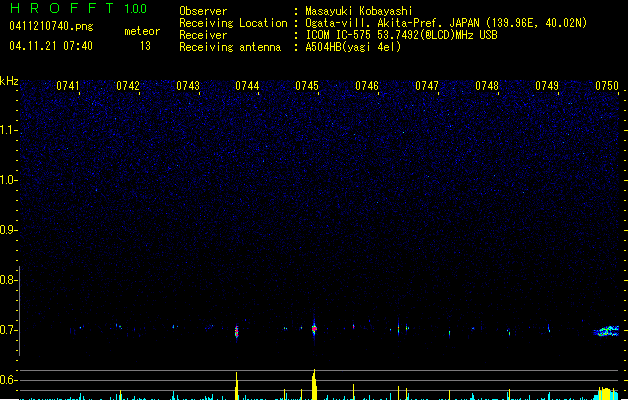Click the Receiving Location field label
This screenshot has width=629, height=400.
pyautogui.click(x=233, y=23)
